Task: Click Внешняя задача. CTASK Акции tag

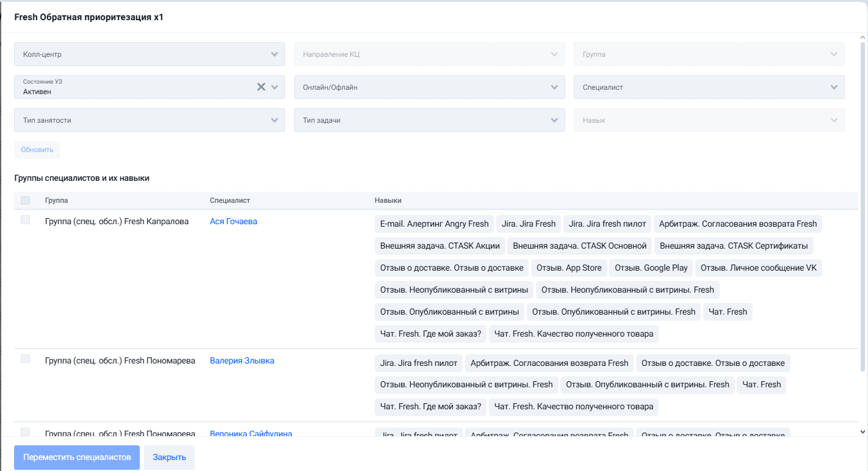Action: click(439, 246)
